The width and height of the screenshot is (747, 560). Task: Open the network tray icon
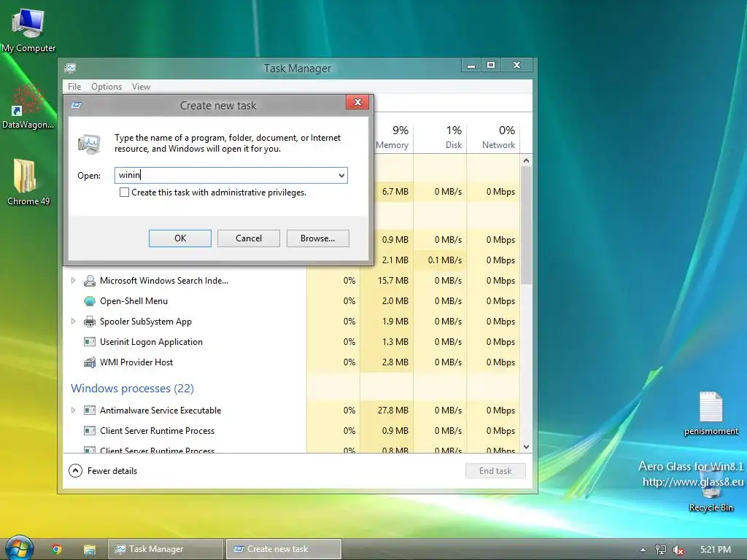click(661, 550)
